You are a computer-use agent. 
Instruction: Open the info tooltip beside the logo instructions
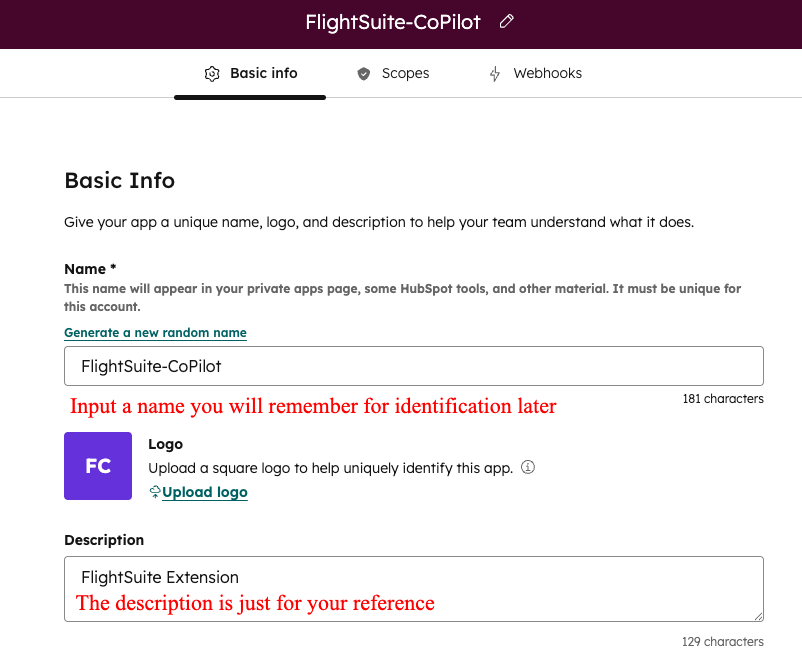[527, 467]
